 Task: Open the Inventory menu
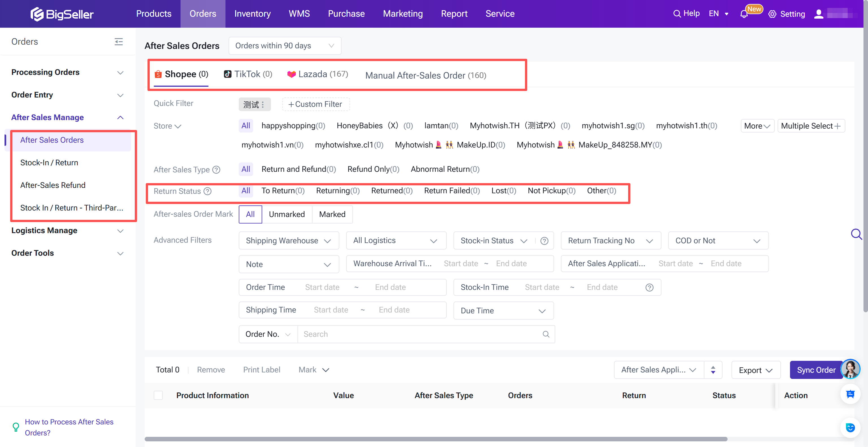(x=252, y=14)
